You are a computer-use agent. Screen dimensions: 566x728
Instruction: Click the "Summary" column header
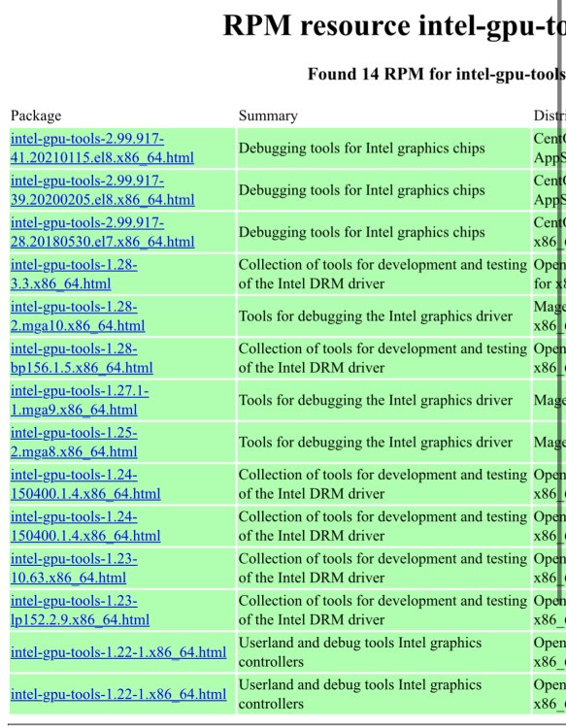coord(268,116)
